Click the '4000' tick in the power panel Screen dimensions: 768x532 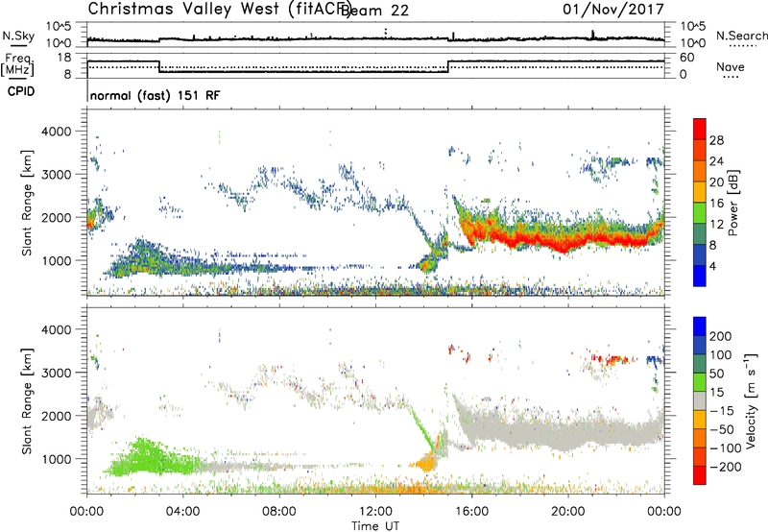point(56,132)
